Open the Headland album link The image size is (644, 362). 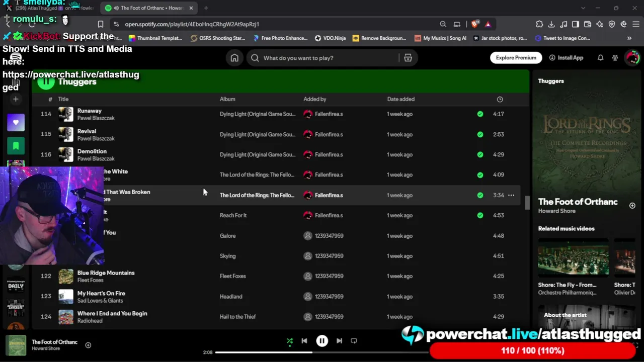coord(231,297)
